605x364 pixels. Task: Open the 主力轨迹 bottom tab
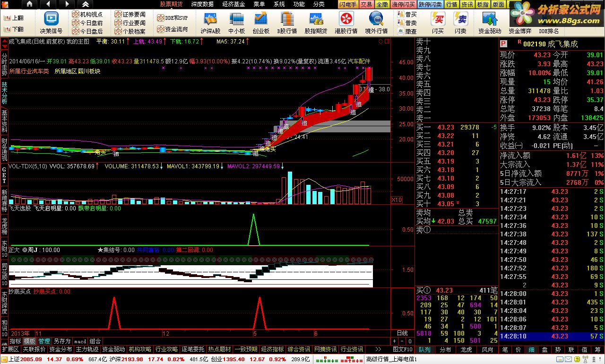(87, 349)
